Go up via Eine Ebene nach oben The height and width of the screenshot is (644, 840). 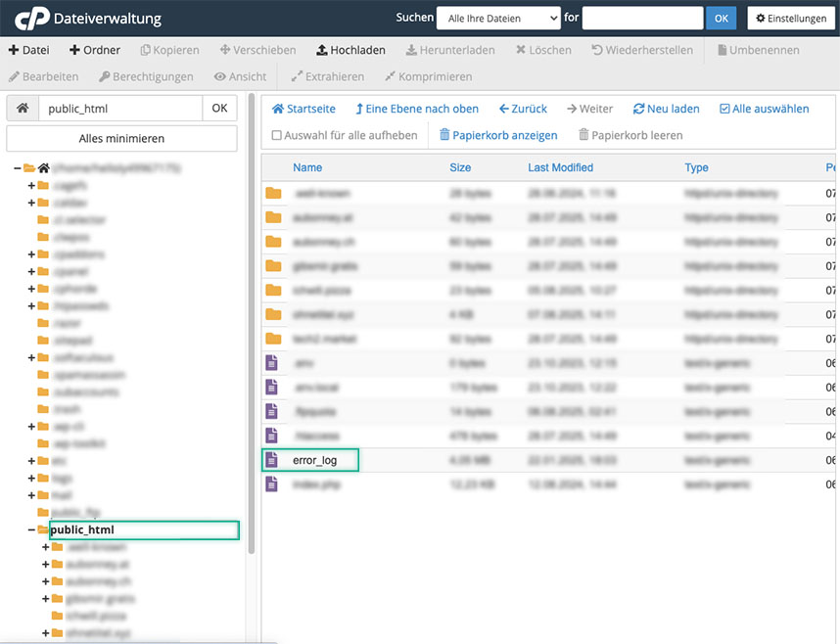(417, 109)
